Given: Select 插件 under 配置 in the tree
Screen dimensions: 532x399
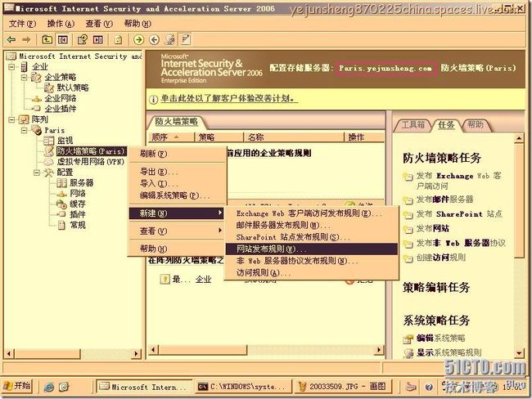Looking at the screenshot, I should (x=78, y=214).
